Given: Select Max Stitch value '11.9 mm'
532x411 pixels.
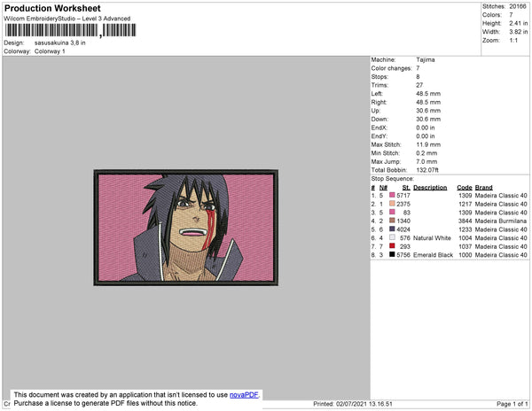Looking at the screenshot, I should [x=428, y=144].
